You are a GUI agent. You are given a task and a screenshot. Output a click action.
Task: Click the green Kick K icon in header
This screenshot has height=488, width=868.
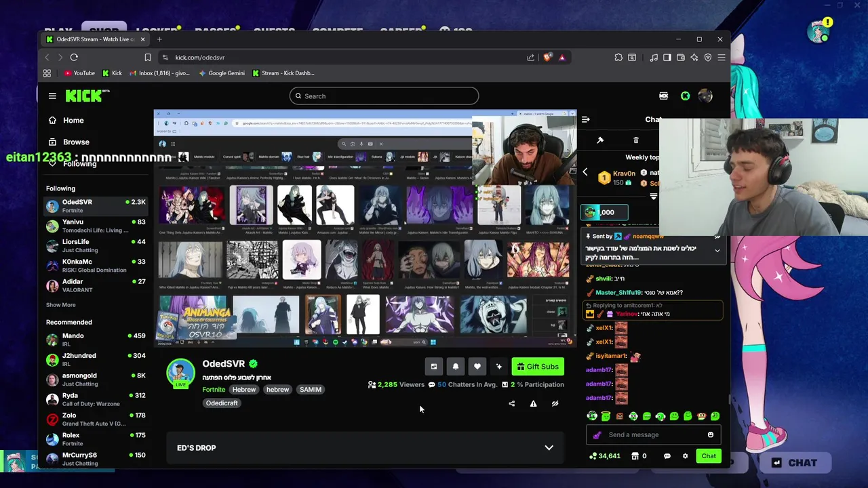685,96
